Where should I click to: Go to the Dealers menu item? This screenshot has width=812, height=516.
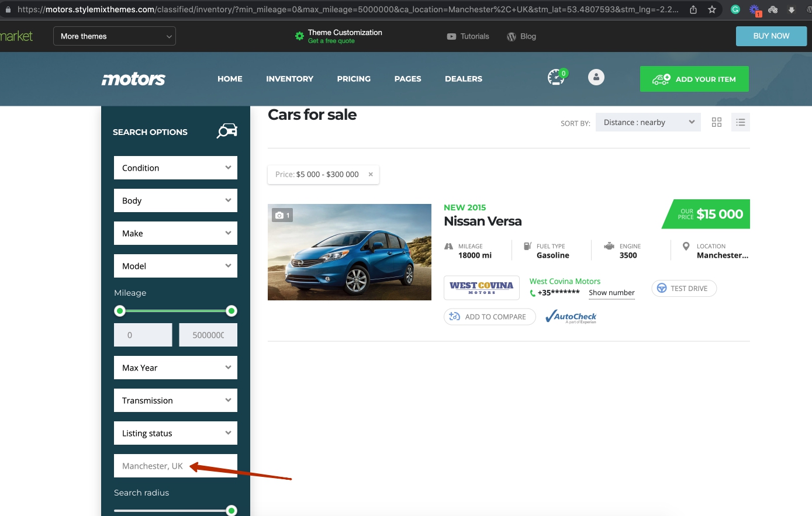click(463, 79)
